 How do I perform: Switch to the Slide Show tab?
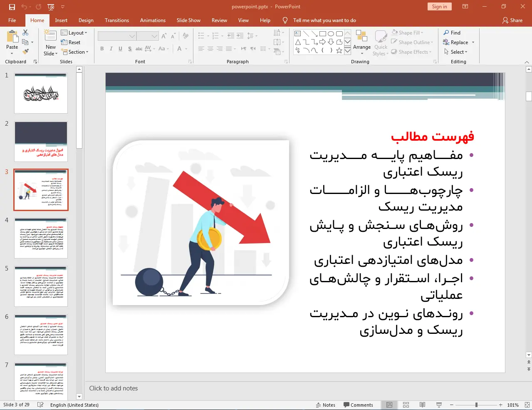(188, 20)
